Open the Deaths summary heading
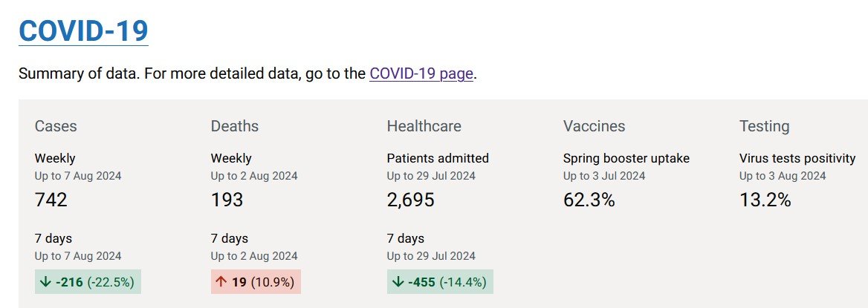 coord(235,126)
